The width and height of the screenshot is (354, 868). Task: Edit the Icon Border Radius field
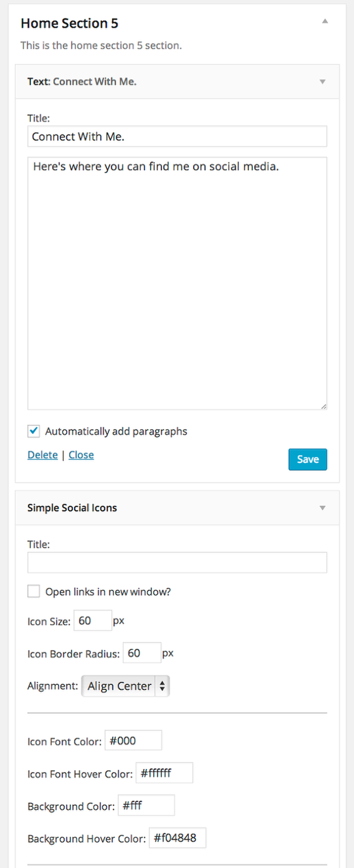coord(142,653)
